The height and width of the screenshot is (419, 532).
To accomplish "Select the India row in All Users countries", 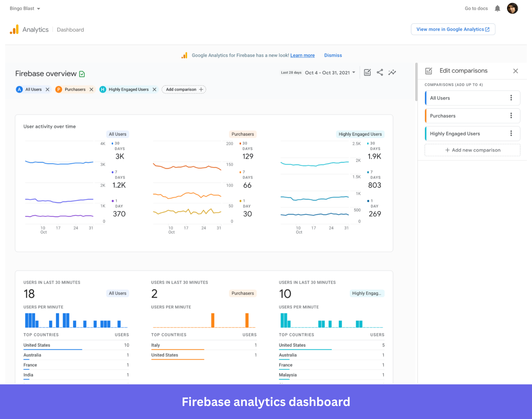I will coord(76,375).
